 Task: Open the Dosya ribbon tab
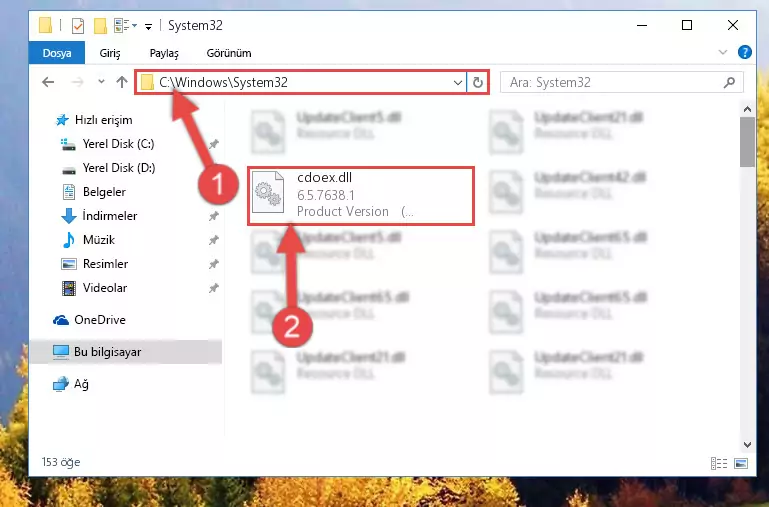point(56,53)
